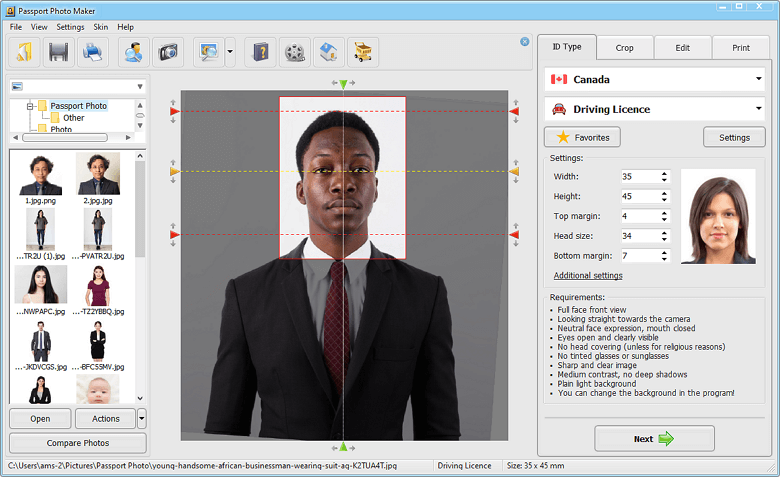Switch to the Print tab

click(x=741, y=48)
